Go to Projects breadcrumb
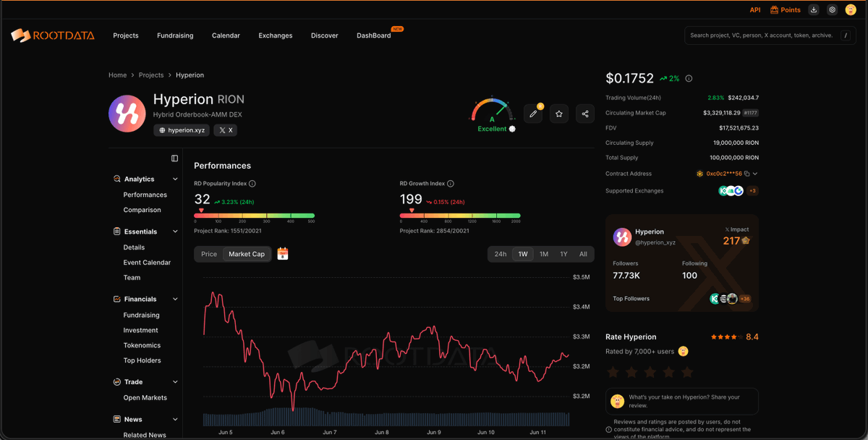 coord(151,75)
